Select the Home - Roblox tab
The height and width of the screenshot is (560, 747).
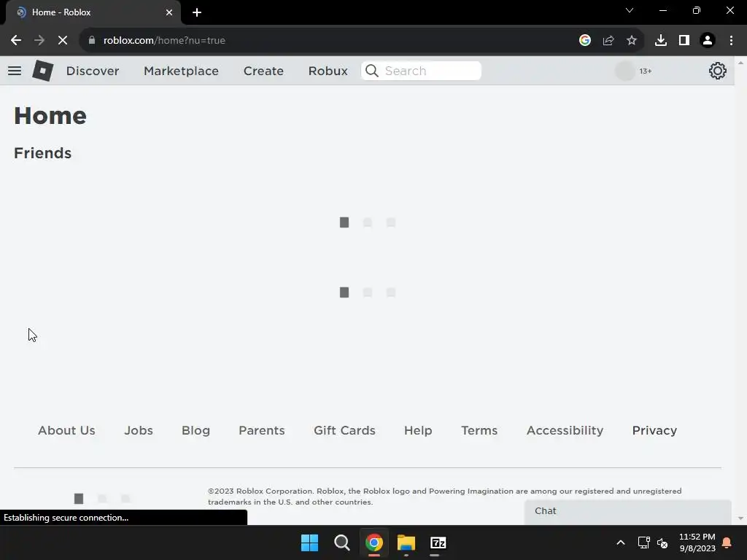pos(93,12)
